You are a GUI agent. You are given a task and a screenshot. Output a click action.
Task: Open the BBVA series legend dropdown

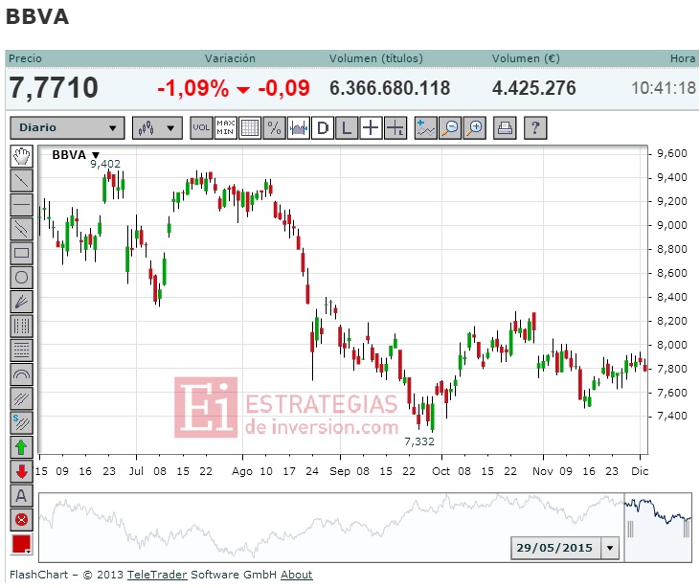(x=96, y=155)
